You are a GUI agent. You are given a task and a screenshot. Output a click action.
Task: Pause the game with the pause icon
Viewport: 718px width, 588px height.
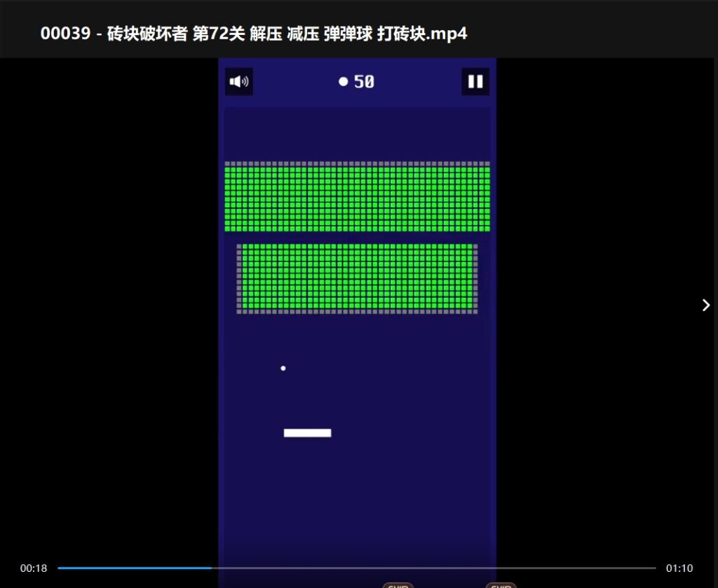[x=475, y=82]
